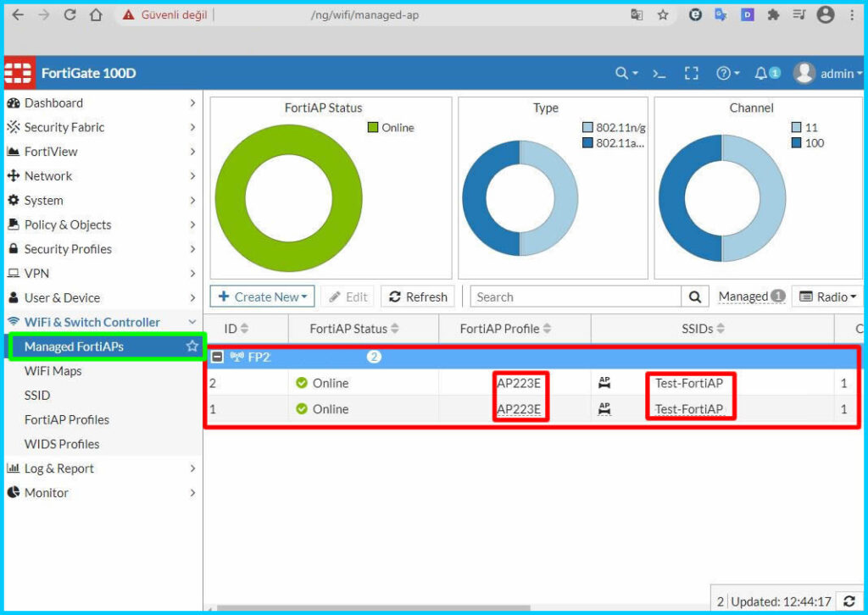The image size is (868, 615).
Task: Expand the Log & Report menu
Action: tap(102, 468)
